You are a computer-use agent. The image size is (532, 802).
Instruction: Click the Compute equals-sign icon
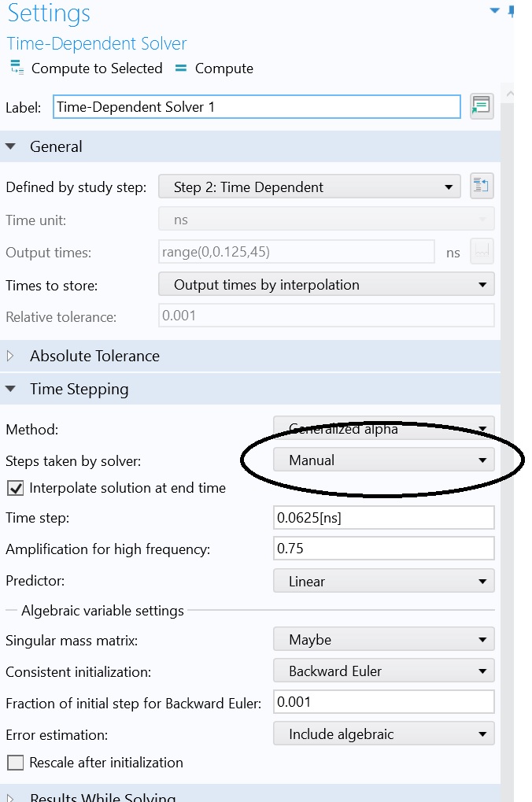click(180, 68)
